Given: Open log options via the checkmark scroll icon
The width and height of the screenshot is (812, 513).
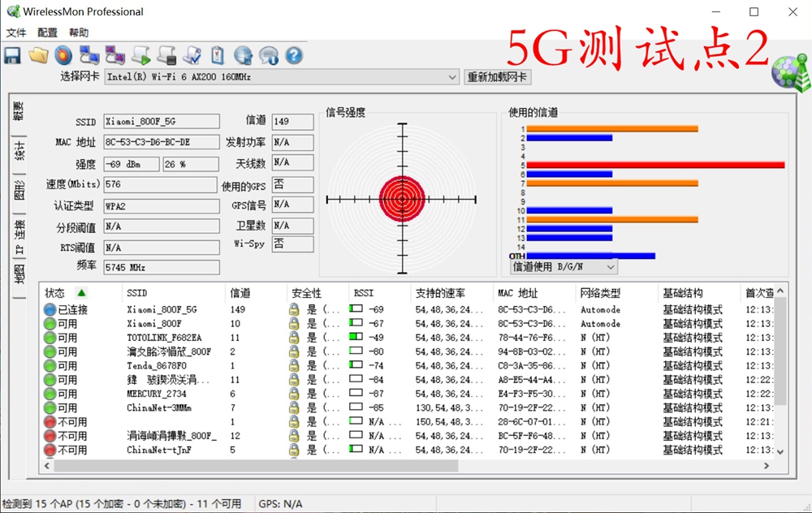Looking at the screenshot, I should [192, 55].
